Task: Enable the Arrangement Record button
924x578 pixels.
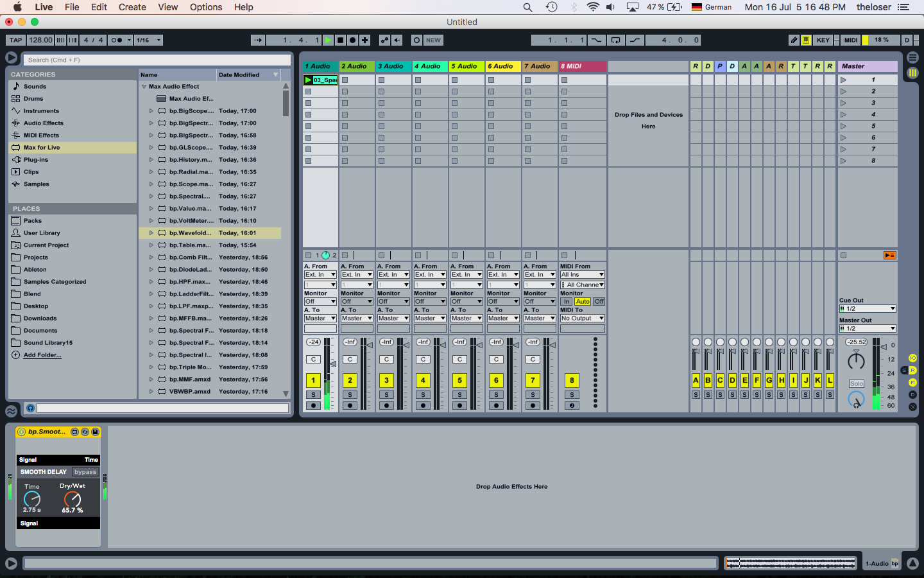Action: pyautogui.click(x=352, y=40)
